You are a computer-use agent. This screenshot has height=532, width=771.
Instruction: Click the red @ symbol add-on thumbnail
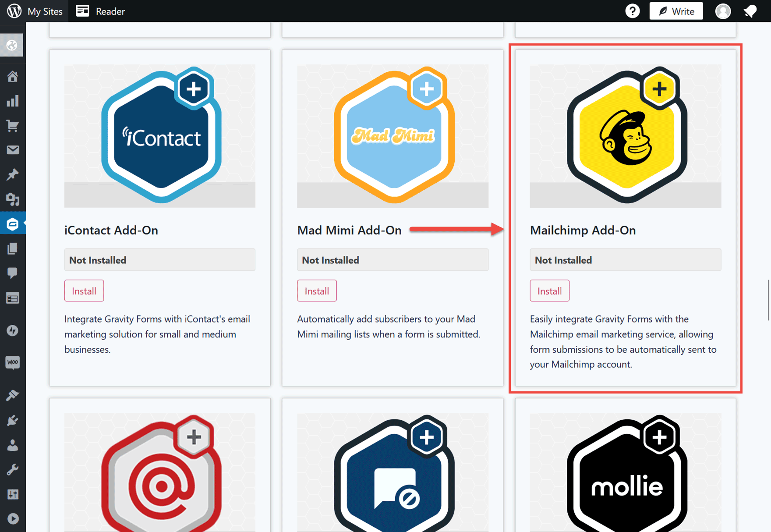(x=160, y=472)
